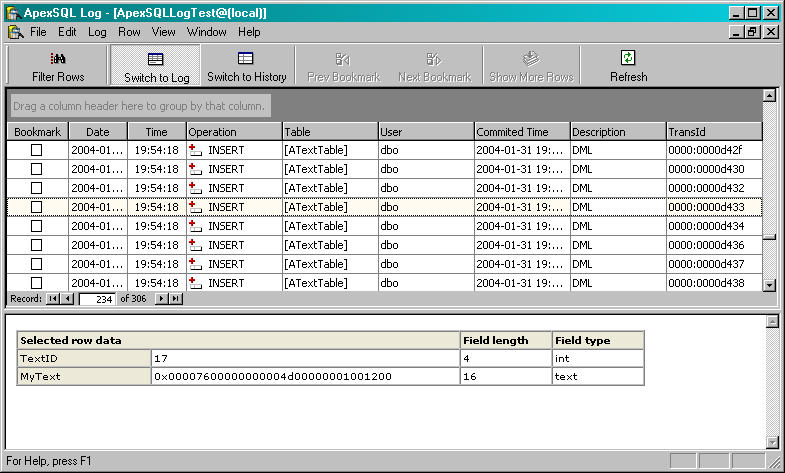The width and height of the screenshot is (785, 473).
Task: Click INSERT icon in row 0000:0000d433
Action: [195, 207]
